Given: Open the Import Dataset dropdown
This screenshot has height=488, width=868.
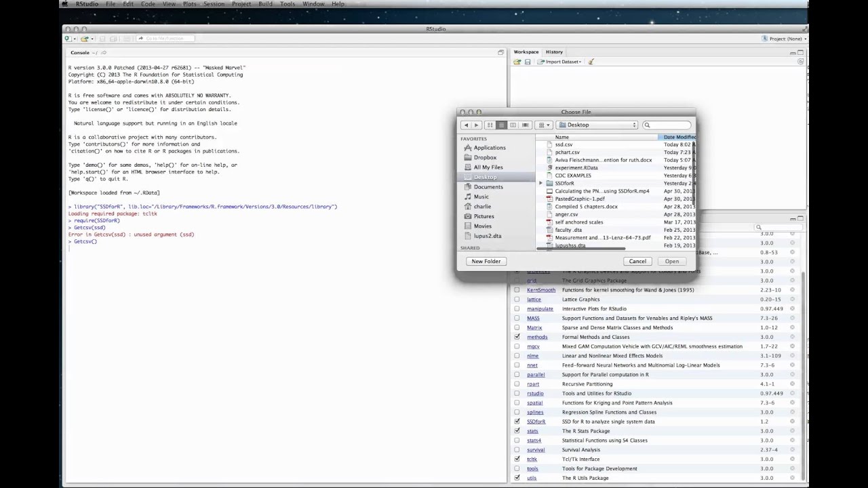Looking at the screenshot, I should tap(559, 62).
